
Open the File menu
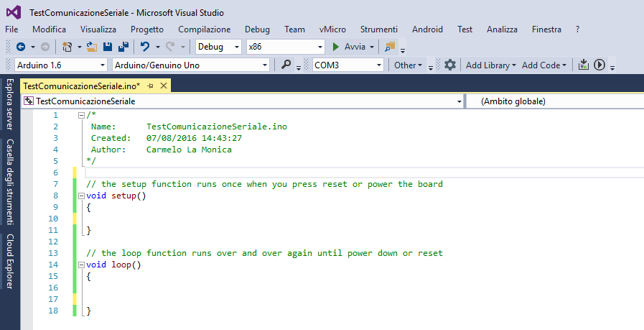(x=11, y=29)
